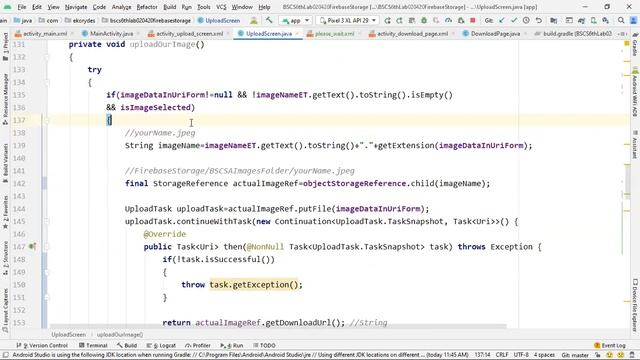640x360 pixels.
Task: Click the ekorydes navigation bar folder
Action: point(80,20)
